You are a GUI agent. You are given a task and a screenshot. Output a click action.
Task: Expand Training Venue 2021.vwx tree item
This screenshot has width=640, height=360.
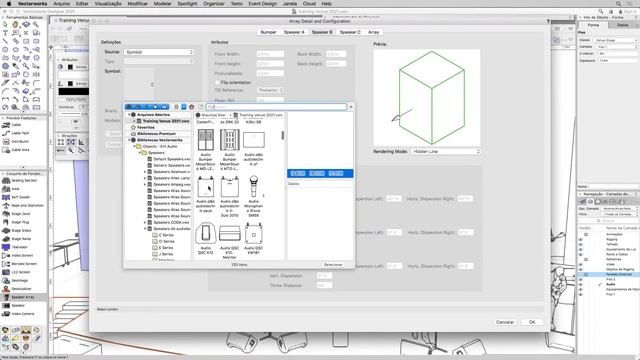134,121
